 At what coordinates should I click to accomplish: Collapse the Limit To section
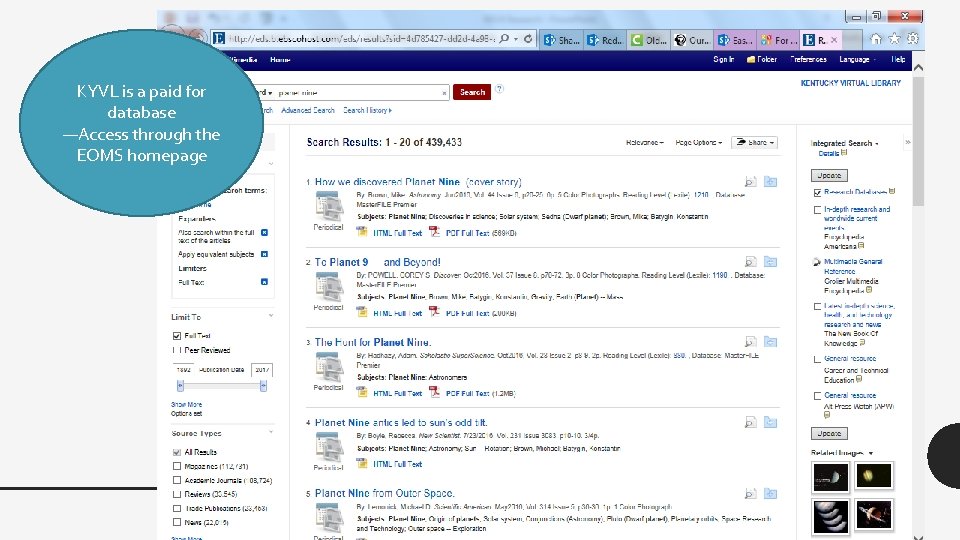271,316
